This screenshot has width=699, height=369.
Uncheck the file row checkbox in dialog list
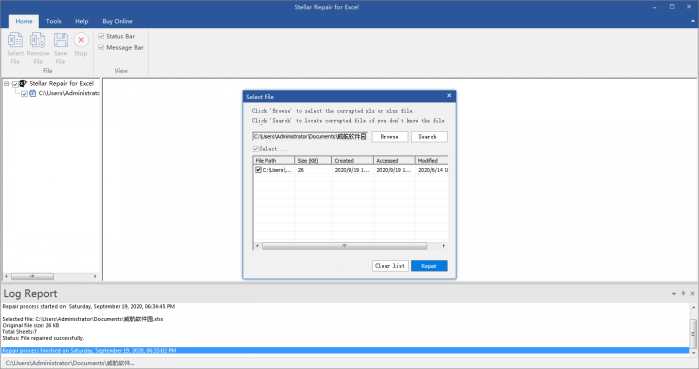[x=258, y=170]
